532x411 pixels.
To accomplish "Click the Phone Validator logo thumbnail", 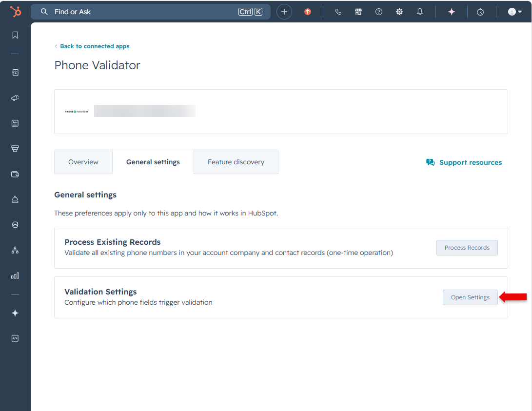I will [77, 112].
